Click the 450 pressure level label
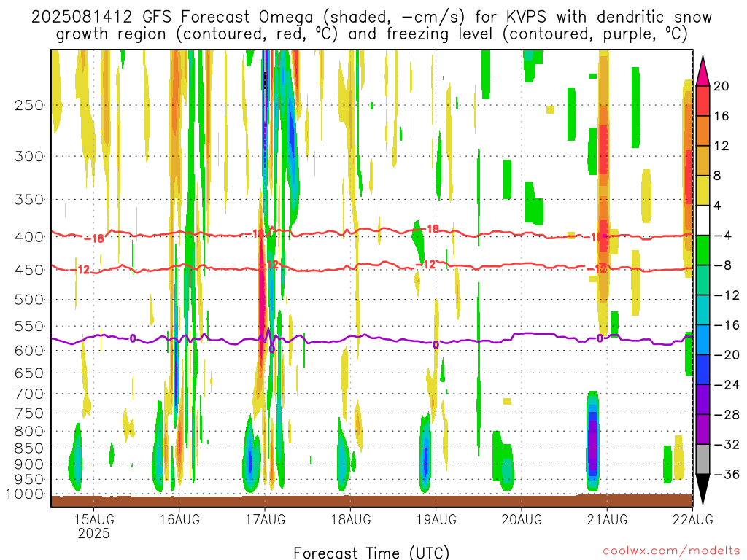Image resolution: width=747 pixels, height=560 pixels. [29, 270]
